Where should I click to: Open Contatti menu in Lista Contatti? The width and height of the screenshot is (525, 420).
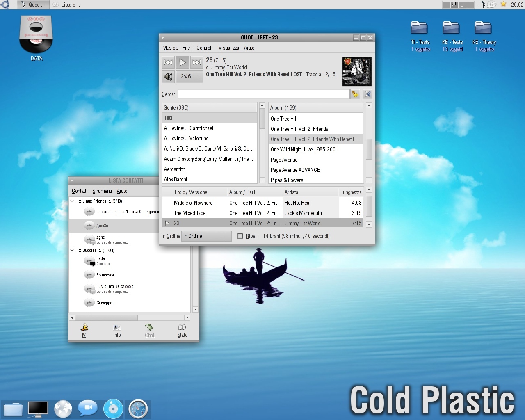click(80, 191)
